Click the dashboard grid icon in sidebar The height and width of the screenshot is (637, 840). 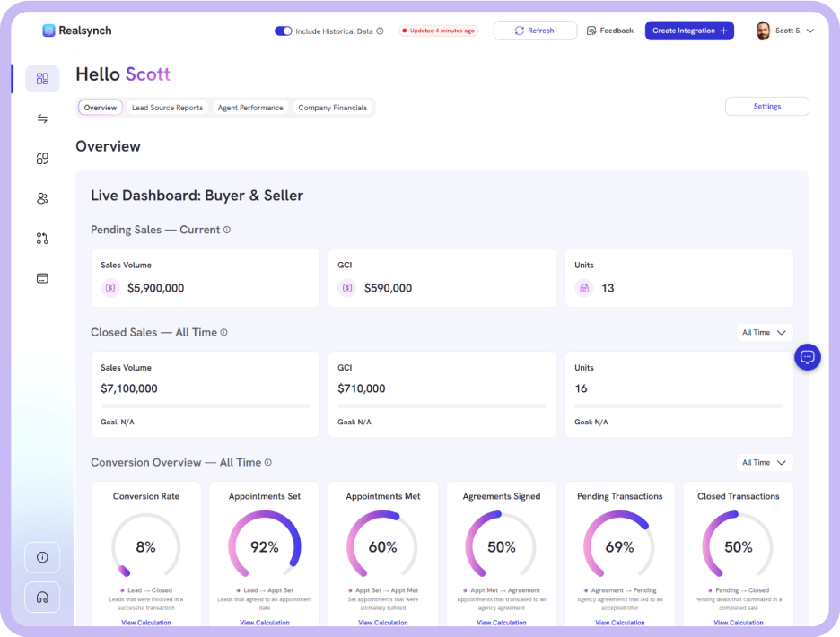tap(42, 79)
